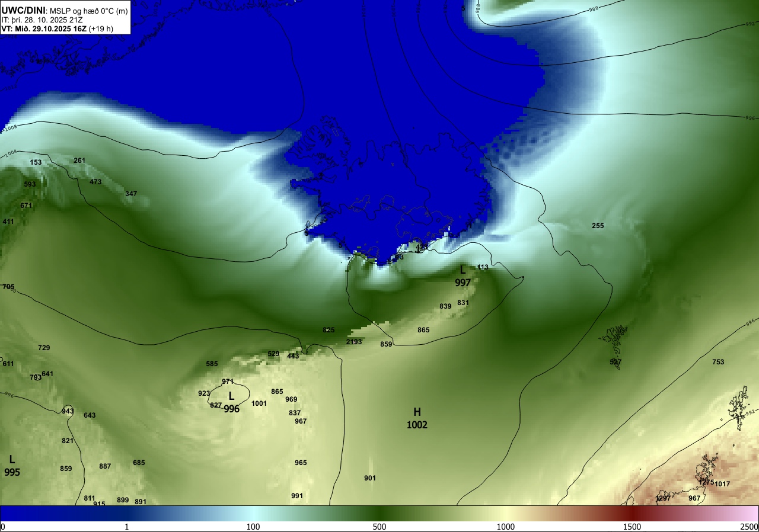The image size is (759, 532).
Task: Click the height value '899'
Action: (x=123, y=500)
